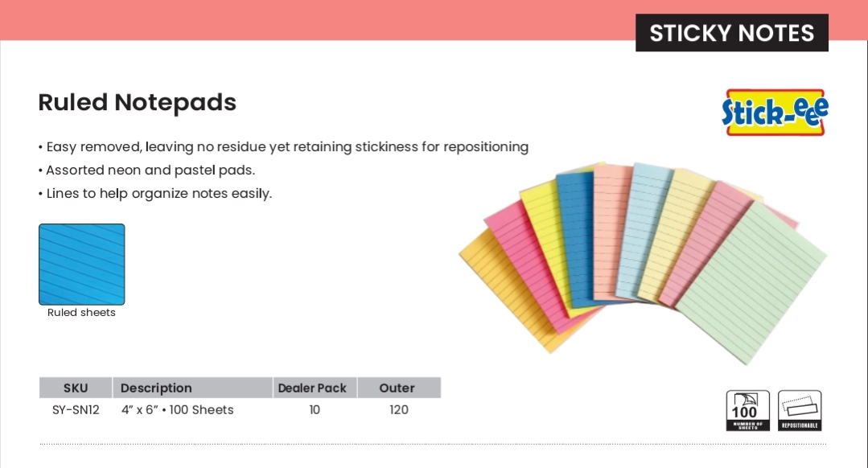Image resolution: width=868 pixels, height=468 pixels.
Task: Click the Ruled Notepads heading
Action: [138, 103]
